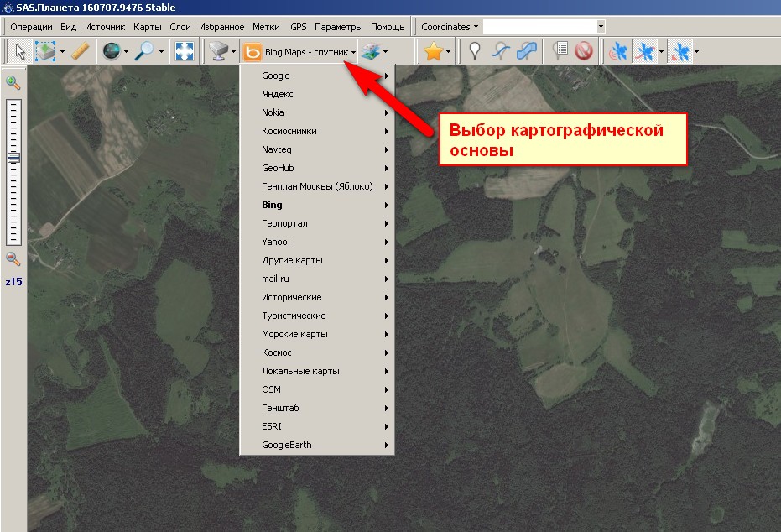Image resolution: width=781 pixels, height=532 pixels.
Task: Click the add polygon tool icon
Action: coord(528,51)
